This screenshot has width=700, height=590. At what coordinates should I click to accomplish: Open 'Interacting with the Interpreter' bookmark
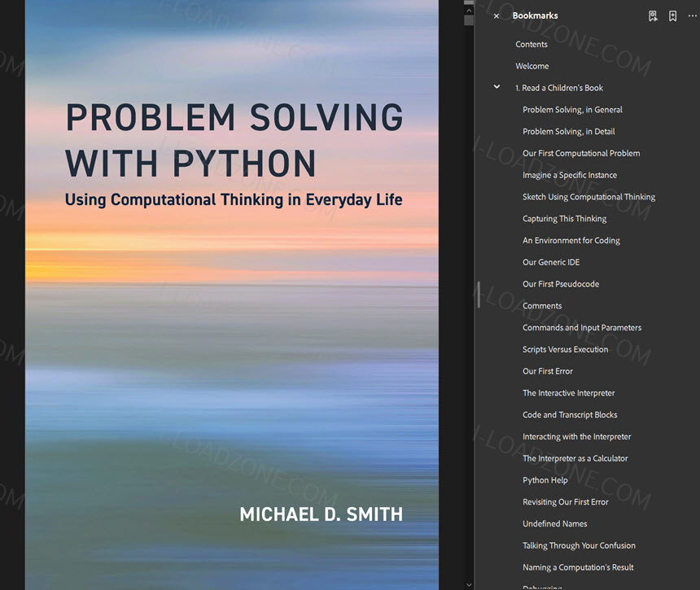(577, 437)
